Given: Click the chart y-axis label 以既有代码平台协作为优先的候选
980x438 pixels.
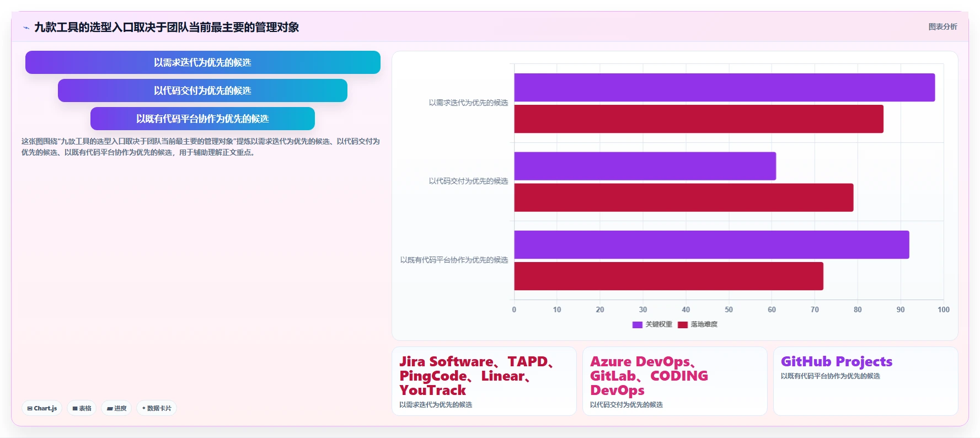Looking at the screenshot, I should (x=454, y=260).
